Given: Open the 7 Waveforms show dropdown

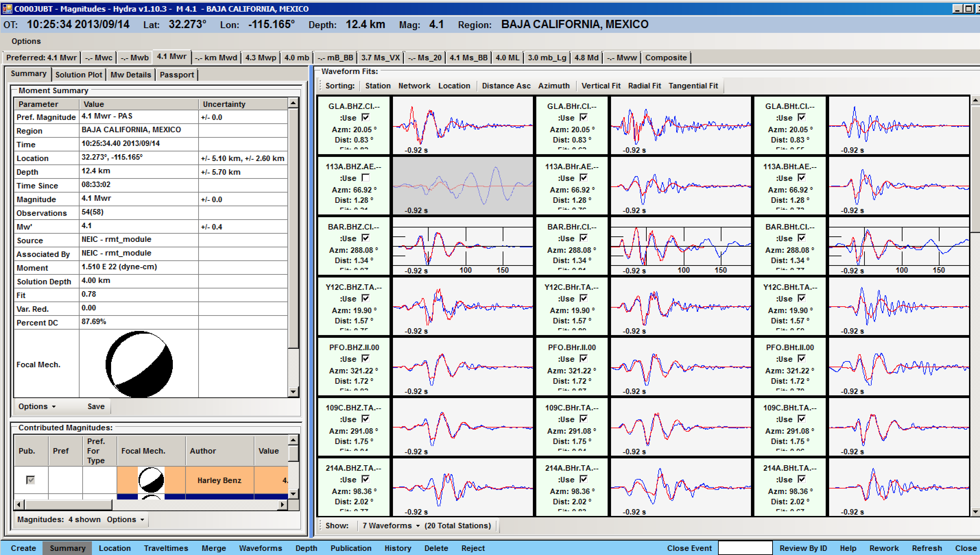Looking at the screenshot, I should 391,525.
